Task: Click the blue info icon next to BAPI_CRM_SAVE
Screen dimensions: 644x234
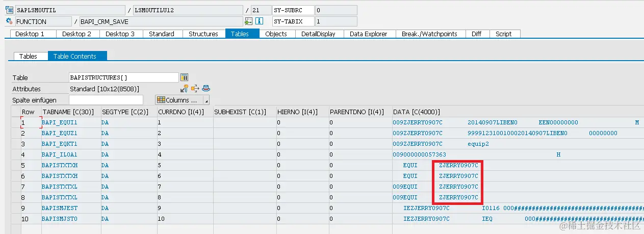Action: [259, 21]
